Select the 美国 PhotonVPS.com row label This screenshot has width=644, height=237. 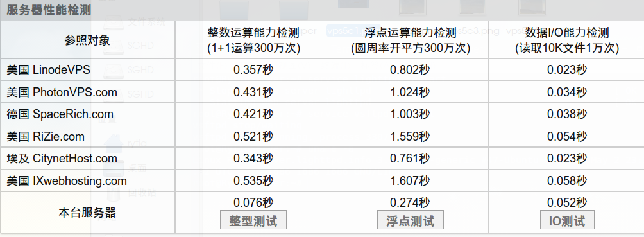(62, 92)
